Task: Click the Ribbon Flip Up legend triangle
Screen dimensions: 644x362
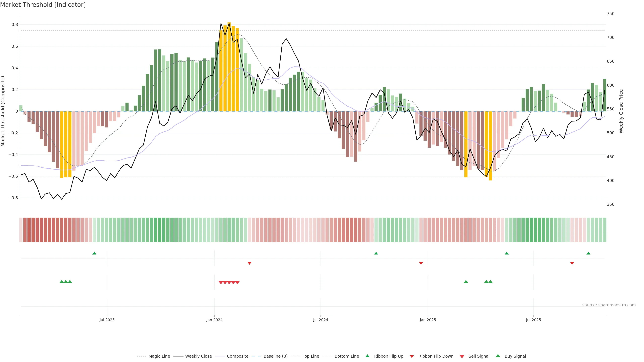Action: point(367,356)
